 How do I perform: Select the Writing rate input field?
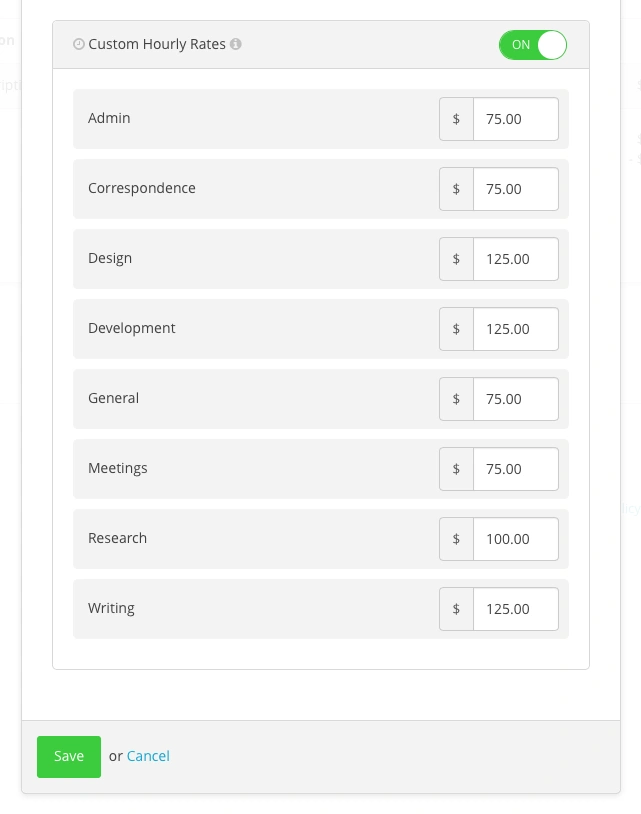[x=515, y=608]
